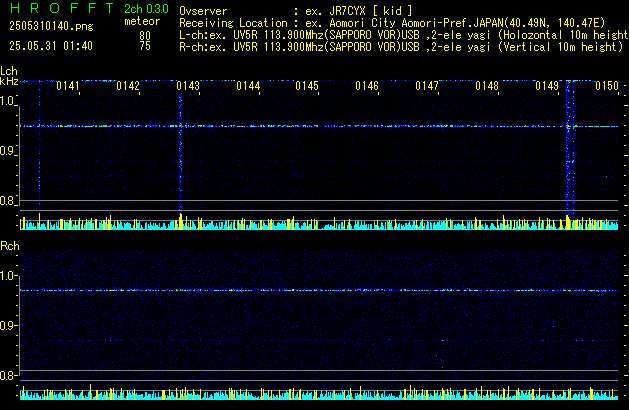Click the 0141 time marker
This screenshot has height=410, width=629.
[68, 86]
